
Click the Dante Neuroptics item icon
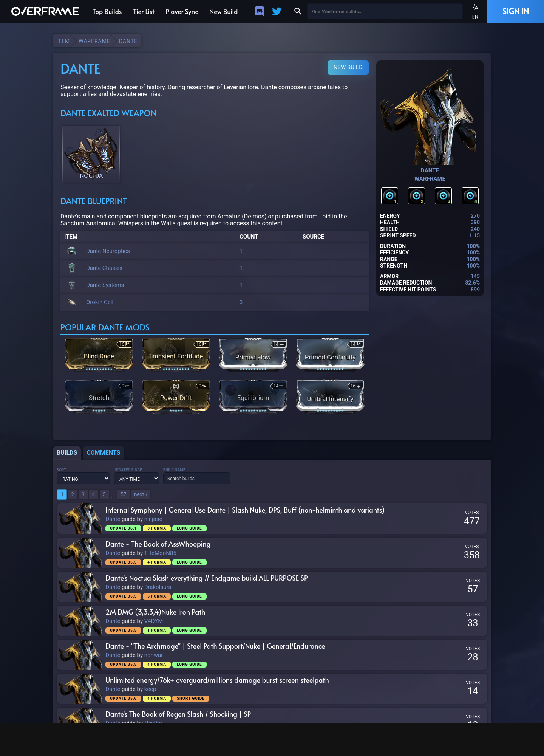coord(72,251)
